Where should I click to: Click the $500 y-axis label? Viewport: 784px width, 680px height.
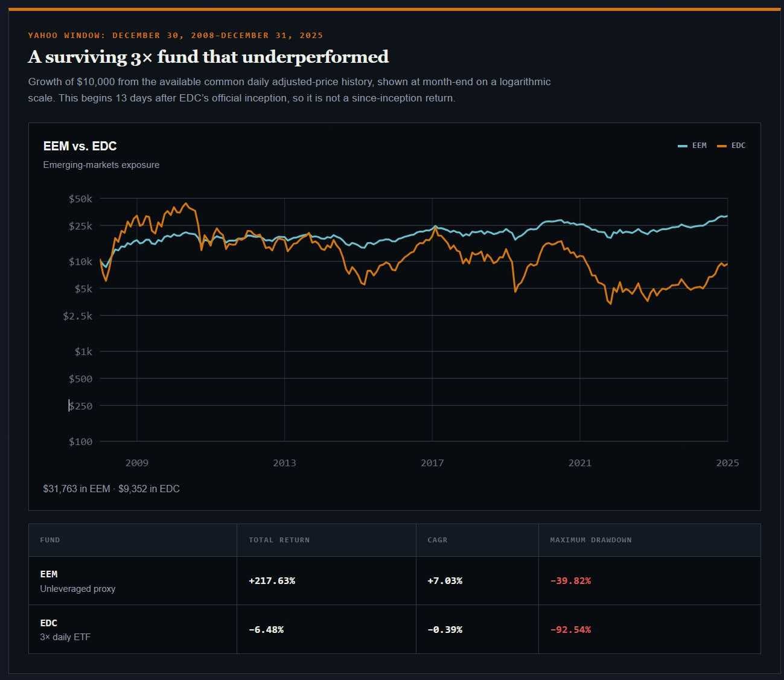[x=80, y=379]
